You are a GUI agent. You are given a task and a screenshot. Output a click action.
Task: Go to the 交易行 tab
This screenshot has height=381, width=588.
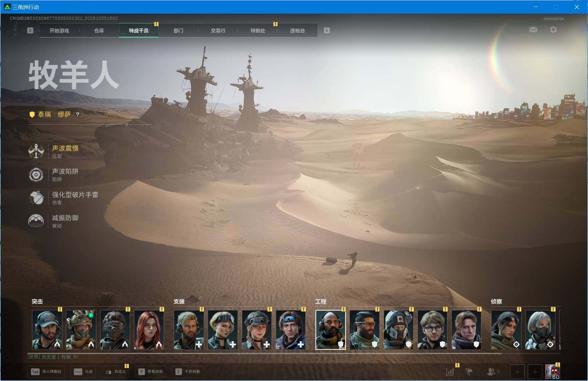pos(218,31)
